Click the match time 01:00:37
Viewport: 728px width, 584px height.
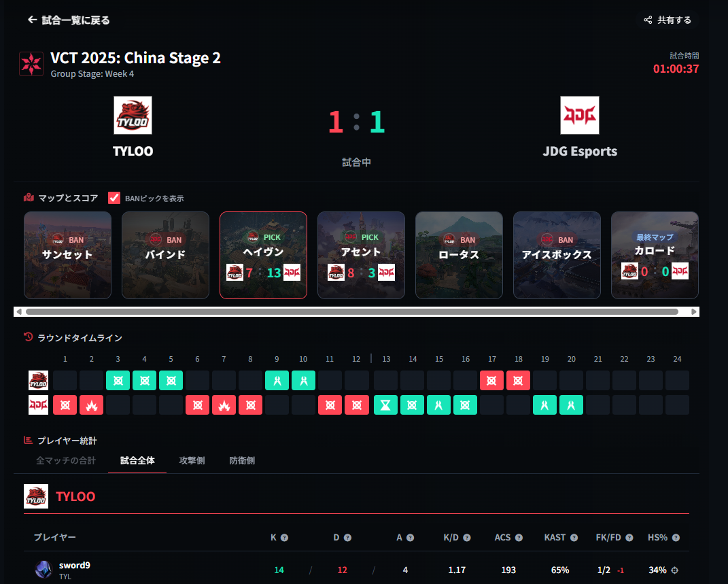(x=676, y=69)
